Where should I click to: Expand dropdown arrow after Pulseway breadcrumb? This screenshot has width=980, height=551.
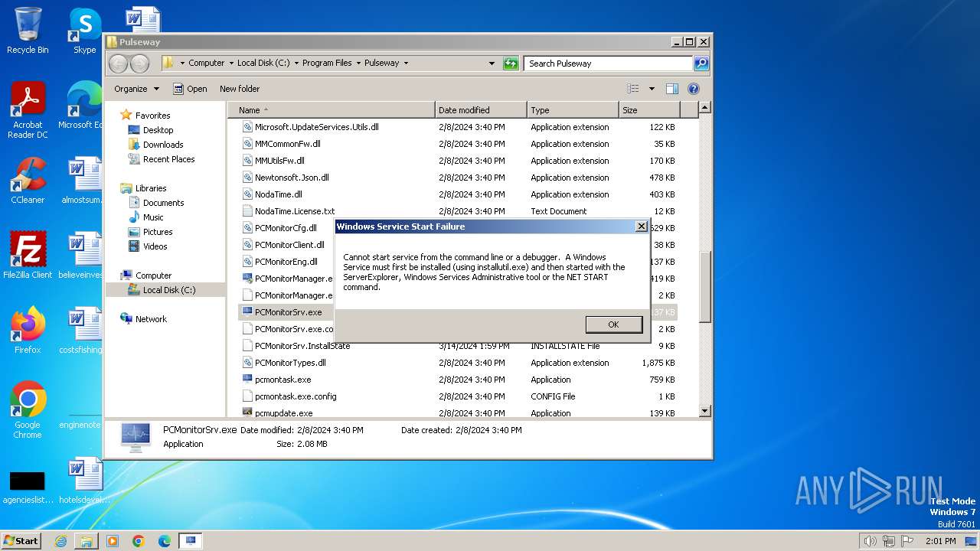point(406,64)
